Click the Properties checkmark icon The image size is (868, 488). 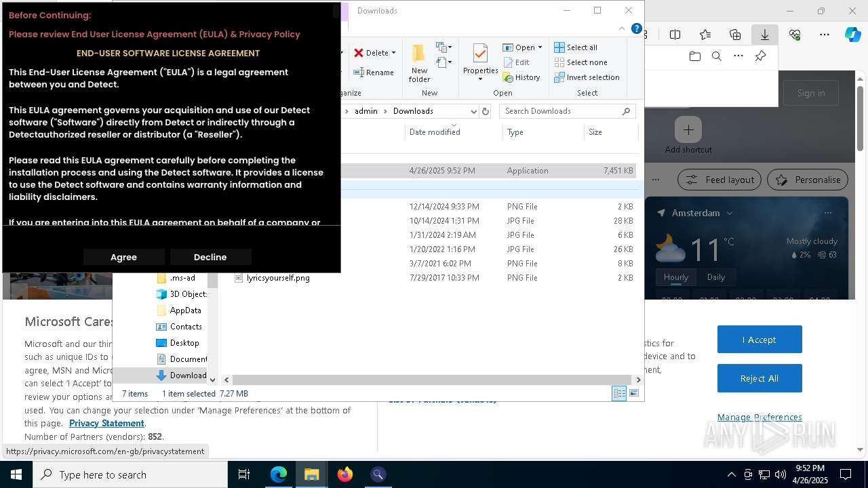(x=480, y=54)
